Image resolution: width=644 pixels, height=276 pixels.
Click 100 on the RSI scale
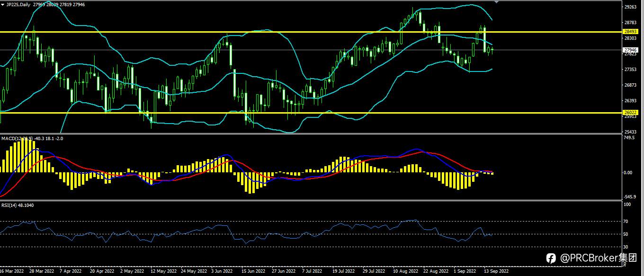628,205
